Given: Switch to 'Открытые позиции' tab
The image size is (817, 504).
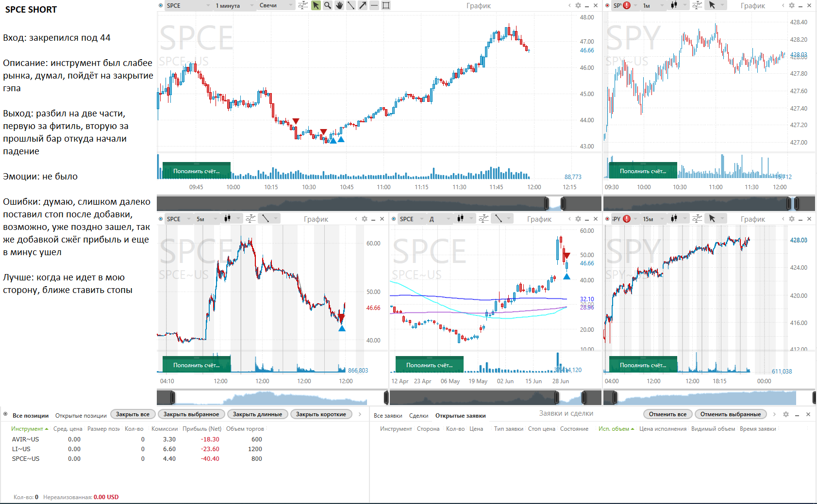Looking at the screenshot, I should [81, 416].
